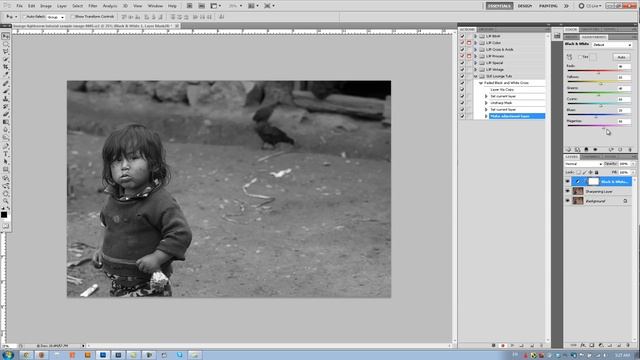Switch to the Painting workspace
The height and width of the screenshot is (360, 640).
[548, 6]
